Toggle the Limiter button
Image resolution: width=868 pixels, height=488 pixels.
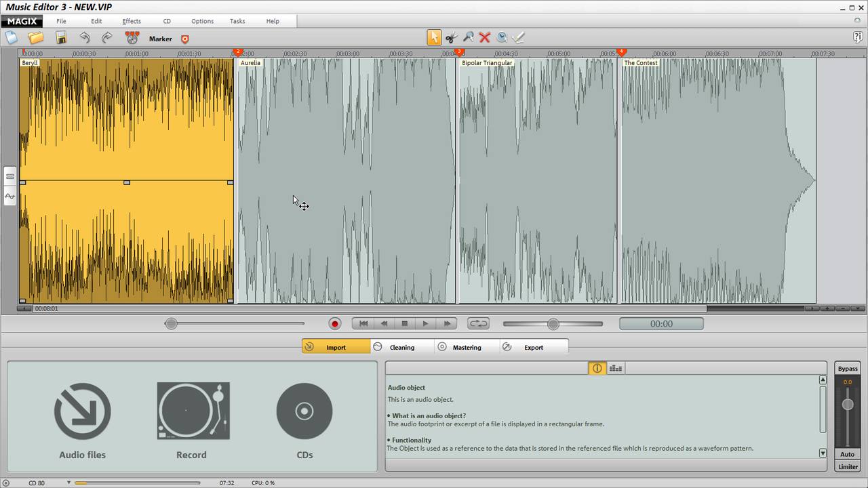click(848, 466)
